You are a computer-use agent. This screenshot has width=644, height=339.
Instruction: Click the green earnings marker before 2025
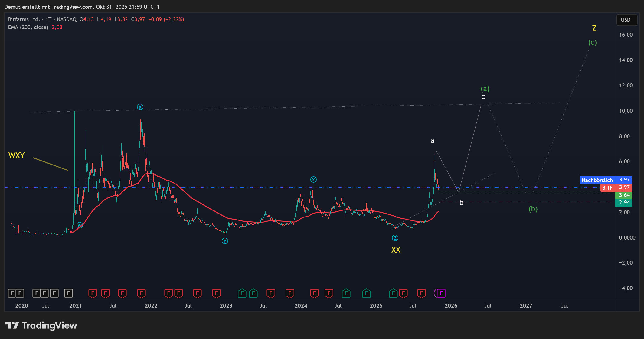(366, 293)
